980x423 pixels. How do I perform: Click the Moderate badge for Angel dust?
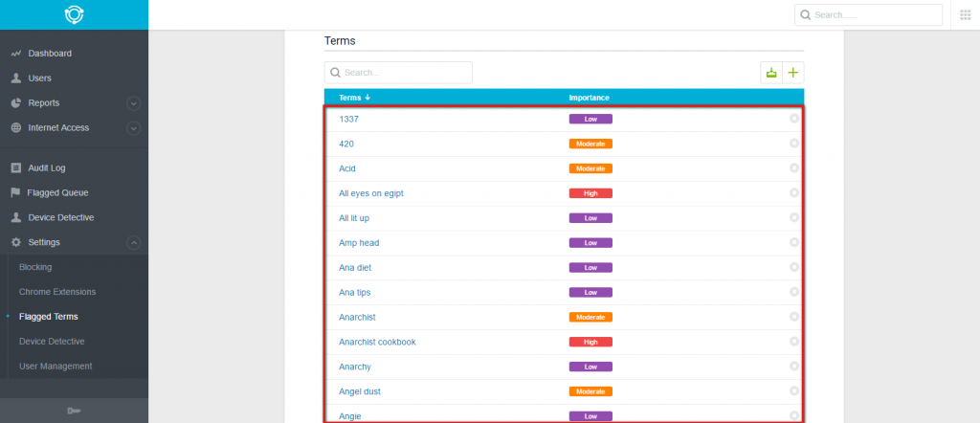tap(590, 391)
